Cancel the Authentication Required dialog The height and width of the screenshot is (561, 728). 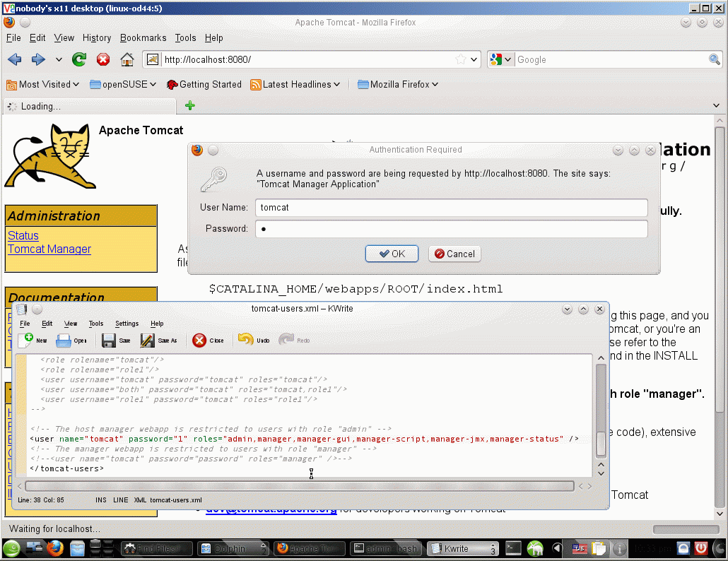pos(454,254)
